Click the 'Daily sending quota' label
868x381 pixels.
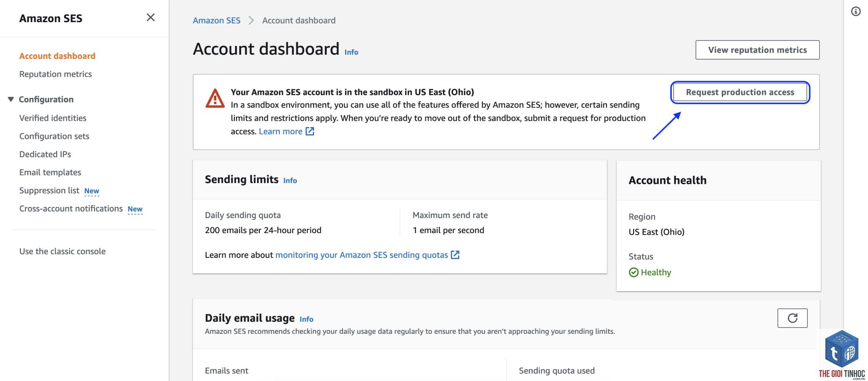pyautogui.click(x=243, y=215)
